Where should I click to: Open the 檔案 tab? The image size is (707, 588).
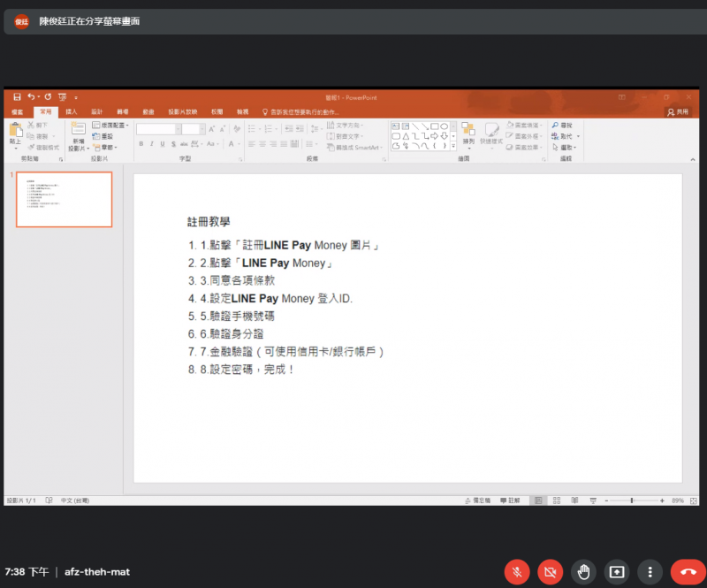[17, 112]
